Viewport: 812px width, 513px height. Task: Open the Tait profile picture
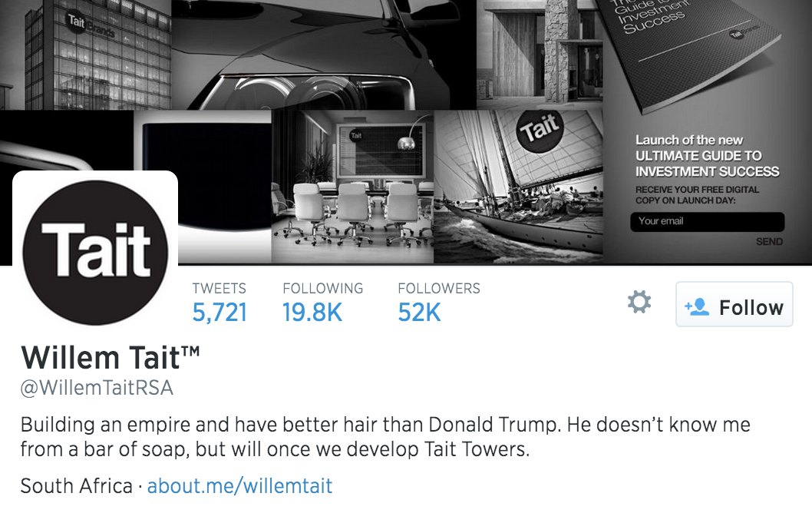pos(95,253)
